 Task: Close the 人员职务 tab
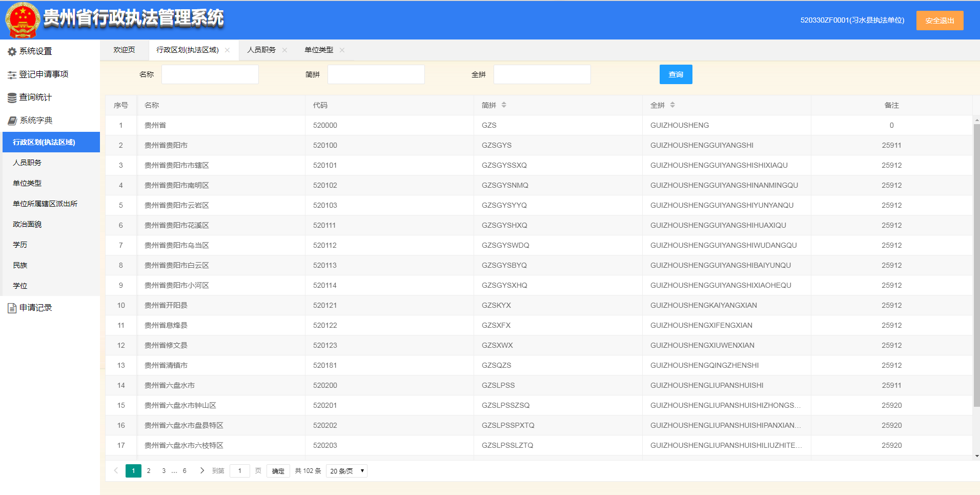click(284, 50)
